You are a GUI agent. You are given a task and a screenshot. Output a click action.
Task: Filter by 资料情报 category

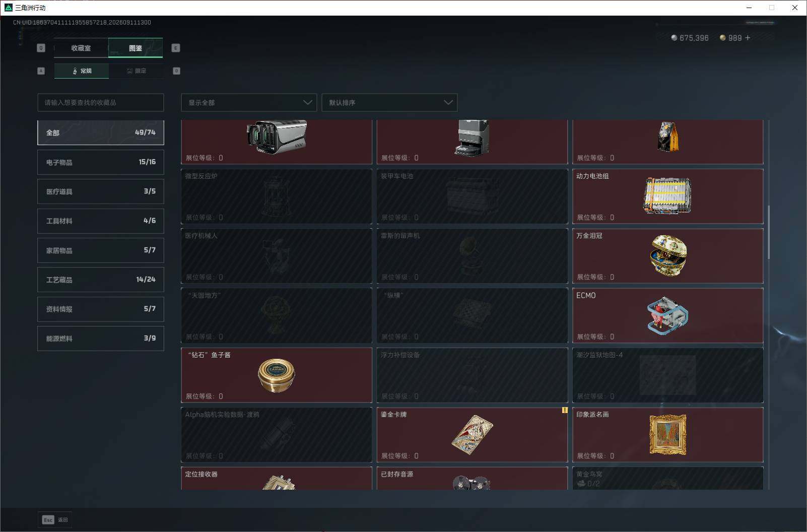pyautogui.click(x=101, y=309)
